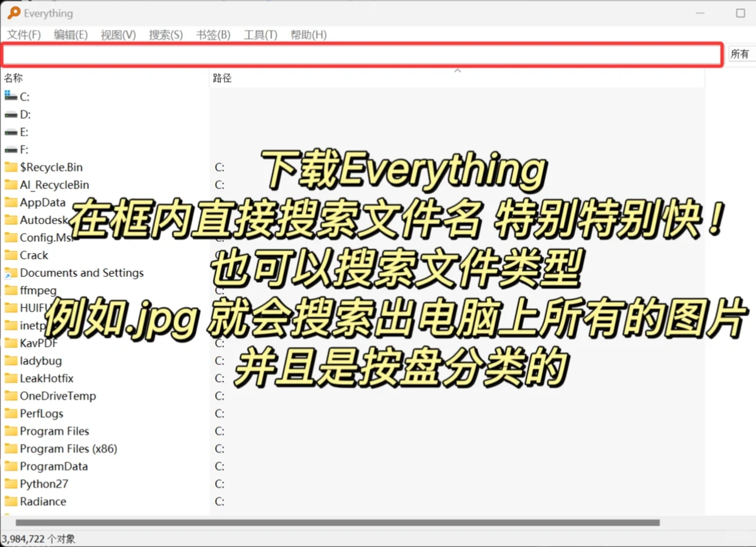Select the Python27 row name

[44, 484]
